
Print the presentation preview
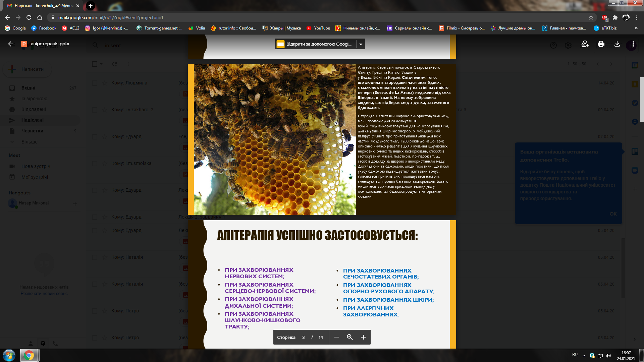click(x=601, y=44)
